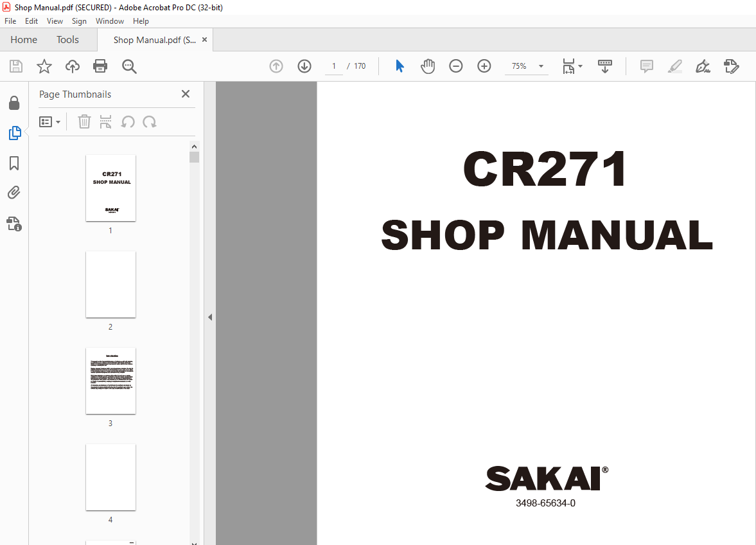
Task: Open the page fit options dropdown arrow
Action: pos(580,66)
